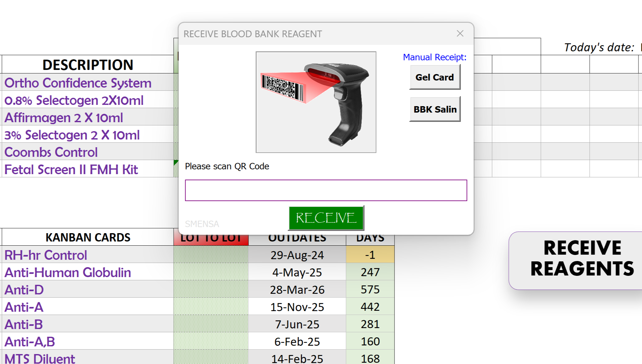
Task: Select the Anti-A,B days value 160
Action: tap(370, 342)
